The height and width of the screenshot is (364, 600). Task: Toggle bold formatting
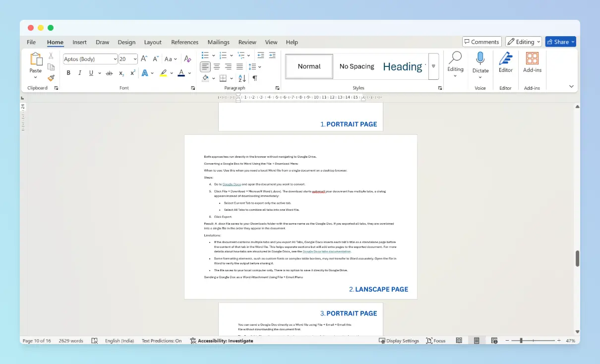click(x=68, y=73)
